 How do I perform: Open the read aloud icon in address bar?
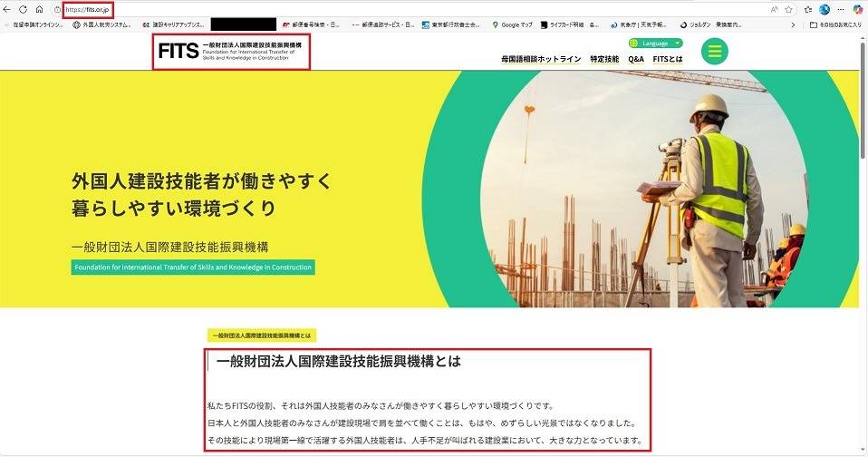pos(772,9)
